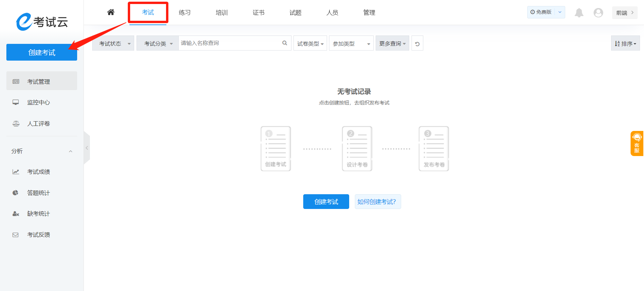Switch to the 试题 tab
The height and width of the screenshot is (291, 644).
295,13
